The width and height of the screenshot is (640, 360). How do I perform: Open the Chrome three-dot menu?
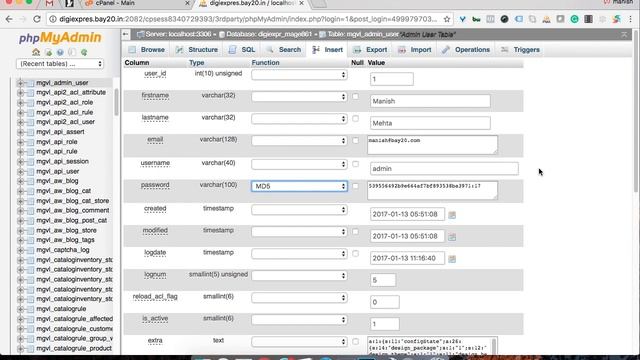tap(631, 19)
